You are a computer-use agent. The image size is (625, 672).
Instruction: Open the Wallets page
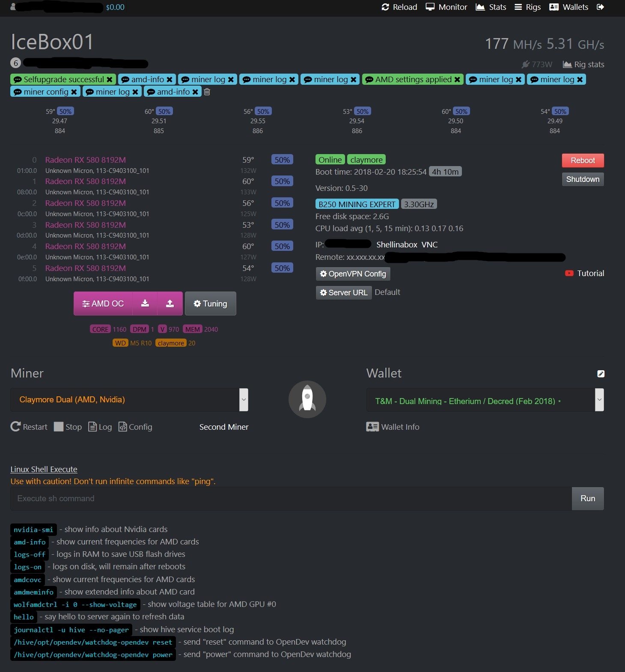coord(568,7)
